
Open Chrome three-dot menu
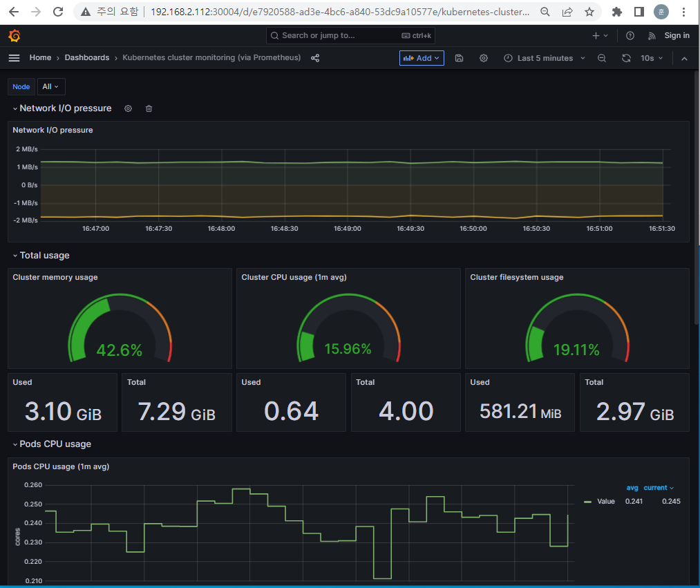point(683,12)
